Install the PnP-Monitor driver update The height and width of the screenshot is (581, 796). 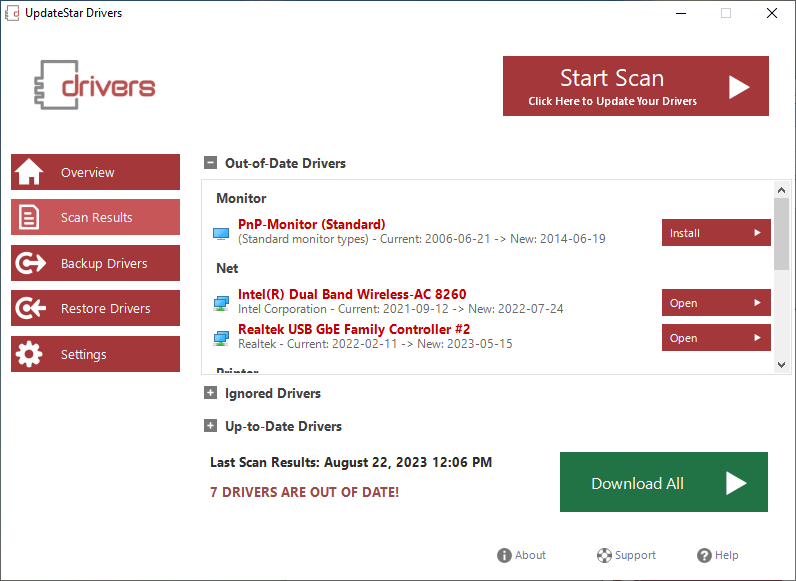pyautogui.click(x=715, y=233)
